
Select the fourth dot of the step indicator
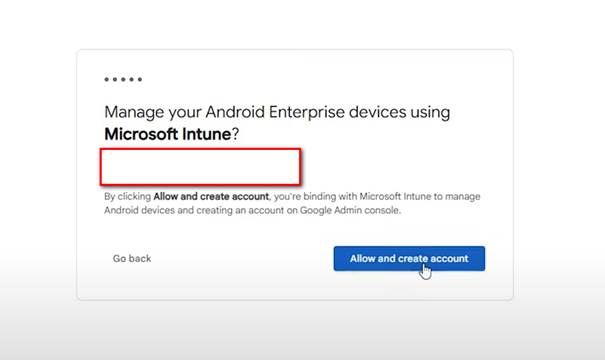click(132, 79)
